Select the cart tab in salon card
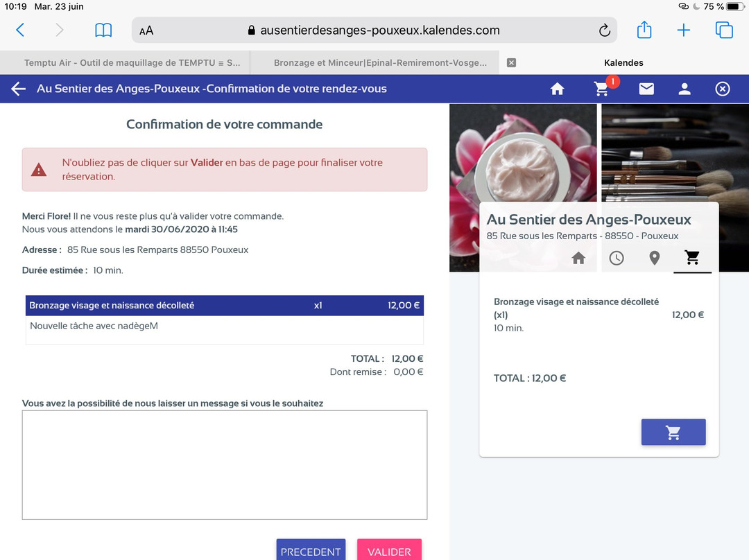 [x=692, y=258]
